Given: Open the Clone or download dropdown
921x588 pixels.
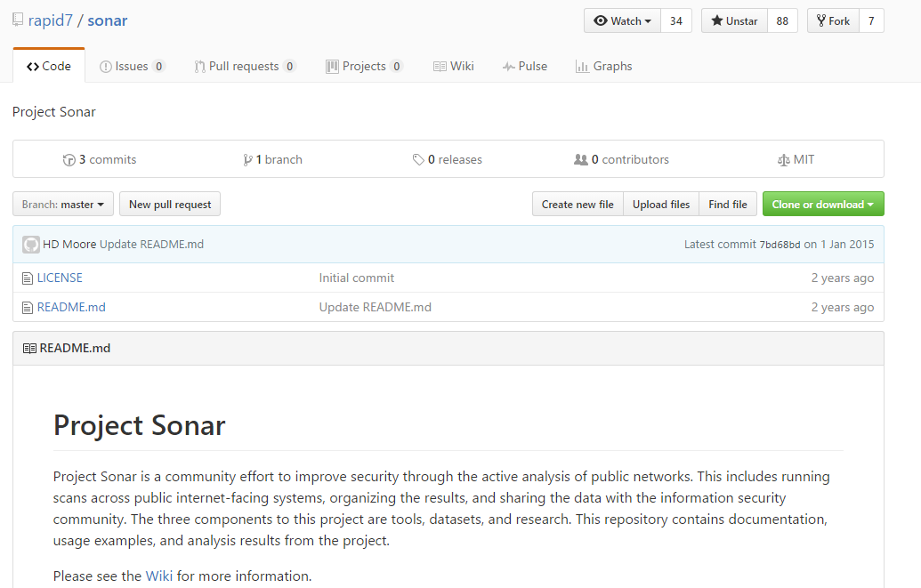Looking at the screenshot, I should click(822, 205).
